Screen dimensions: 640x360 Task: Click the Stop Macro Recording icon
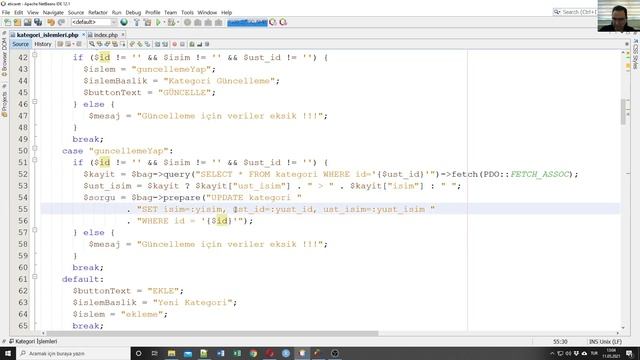[182, 44]
